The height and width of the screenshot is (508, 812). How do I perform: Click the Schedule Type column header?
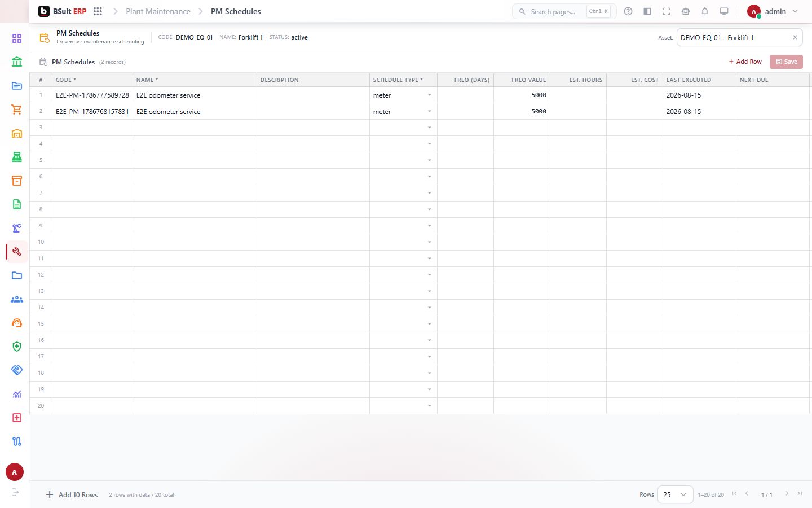(x=403, y=80)
